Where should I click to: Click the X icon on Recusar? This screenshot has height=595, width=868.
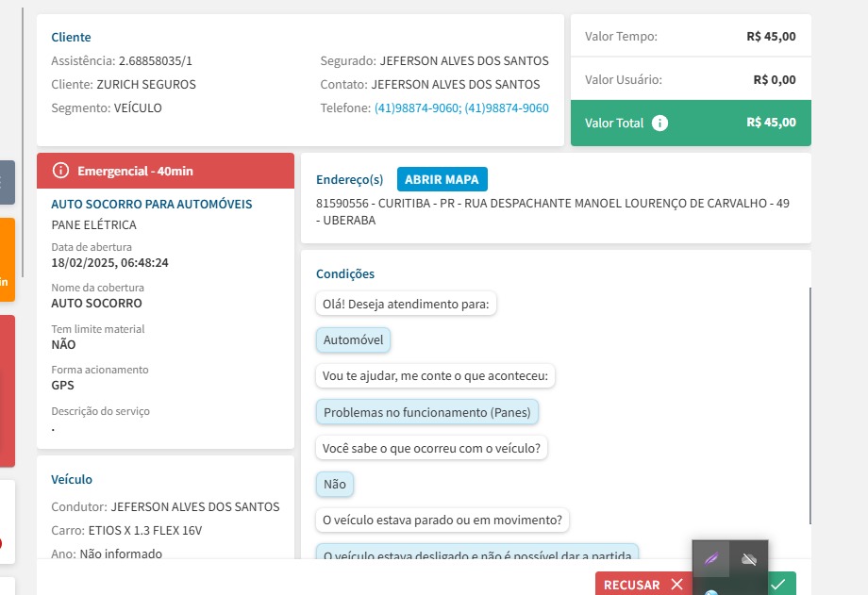point(676,585)
